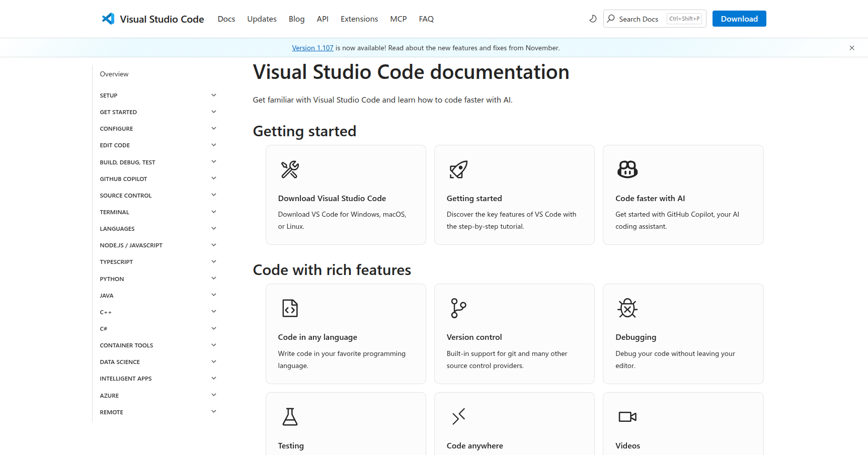
Task: Click the camera icon on Videos card
Action: [627, 417]
